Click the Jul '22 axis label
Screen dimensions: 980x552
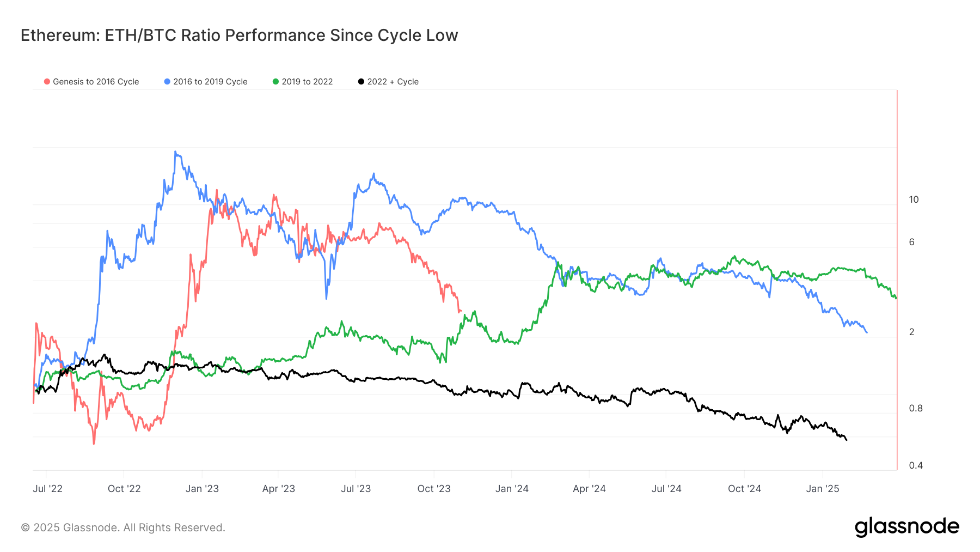(x=47, y=489)
